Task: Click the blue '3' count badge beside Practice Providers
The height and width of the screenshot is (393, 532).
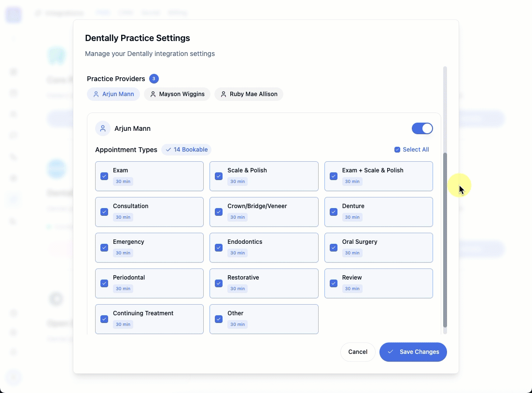Action: pyautogui.click(x=154, y=79)
